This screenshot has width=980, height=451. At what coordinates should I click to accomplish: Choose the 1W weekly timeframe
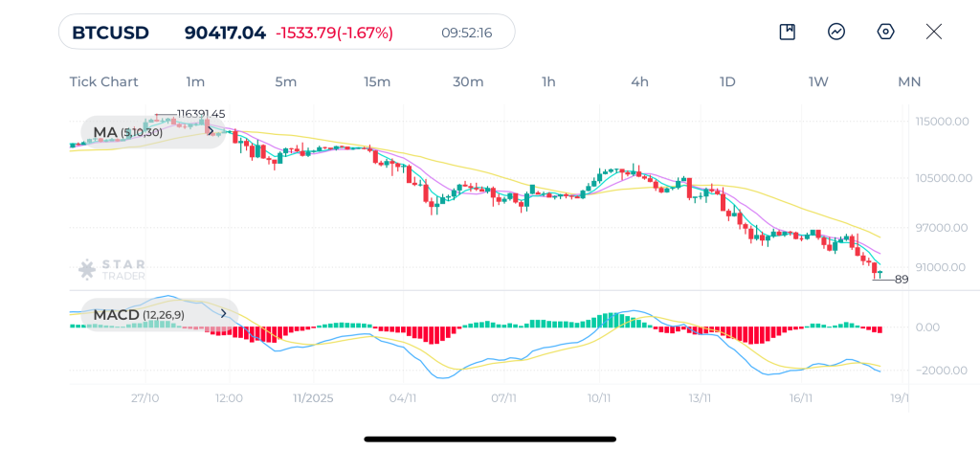[818, 81]
